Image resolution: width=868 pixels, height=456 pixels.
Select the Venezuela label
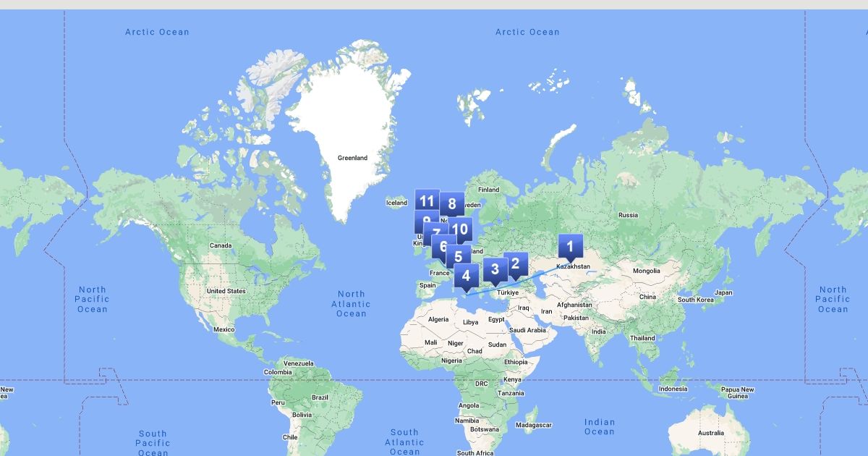pyautogui.click(x=299, y=363)
